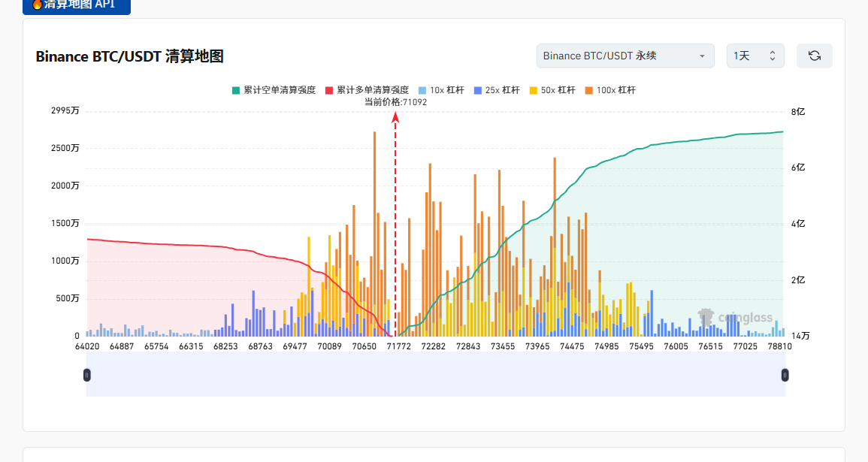Image resolution: width=868 pixels, height=462 pixels.
Task: Click the 76005 x-axis price label
Action: click(x=676, y=346)
